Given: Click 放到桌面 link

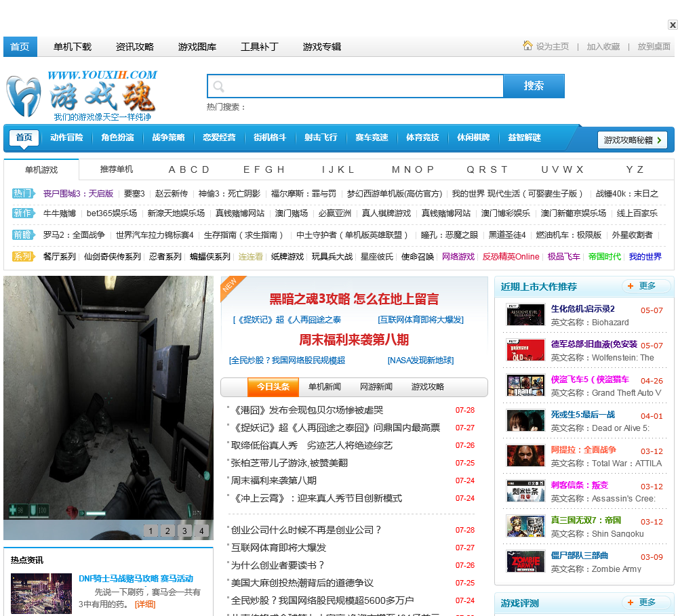Looking at the screenshot, I should [x=654, y=47].
